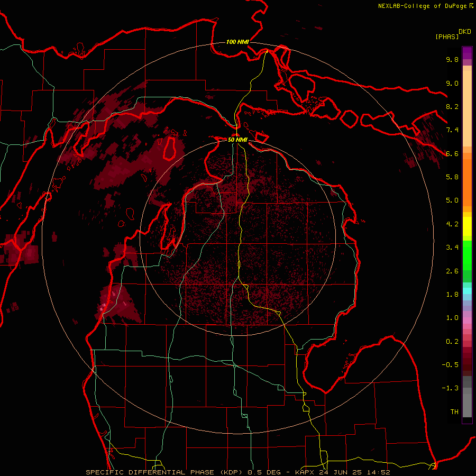The height and width of the screenshot is (476, 476).
Task: Click the TH threshold label on the scale
Action: tap(454, 412)
